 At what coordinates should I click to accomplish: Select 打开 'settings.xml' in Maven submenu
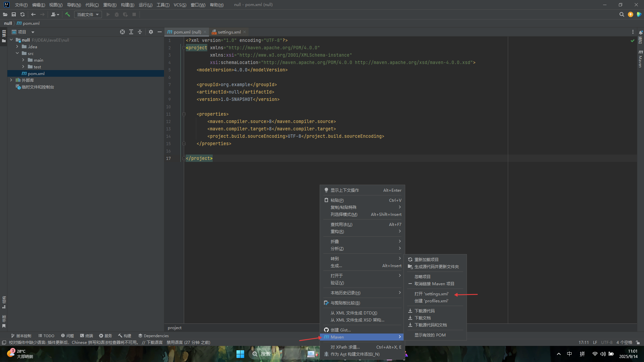click(x=431, y=294)
